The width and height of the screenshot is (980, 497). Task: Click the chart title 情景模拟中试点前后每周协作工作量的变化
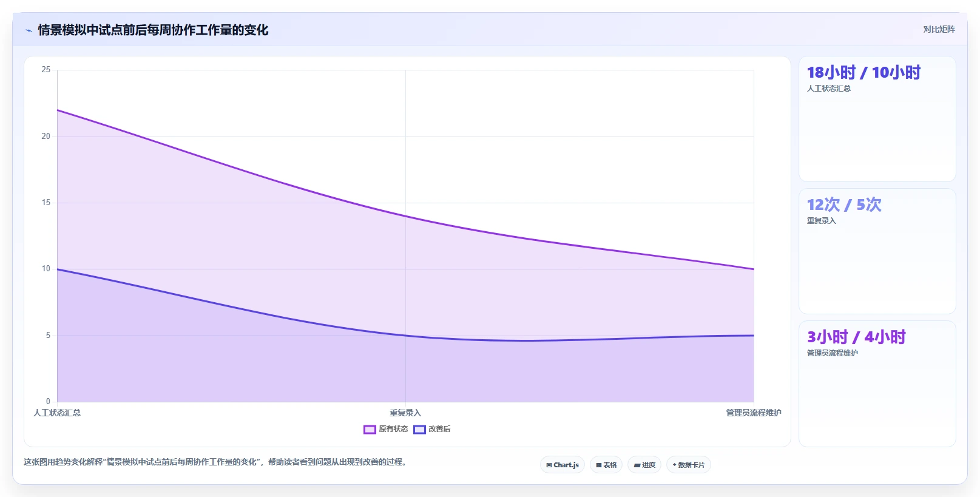[x=153, y=30]
